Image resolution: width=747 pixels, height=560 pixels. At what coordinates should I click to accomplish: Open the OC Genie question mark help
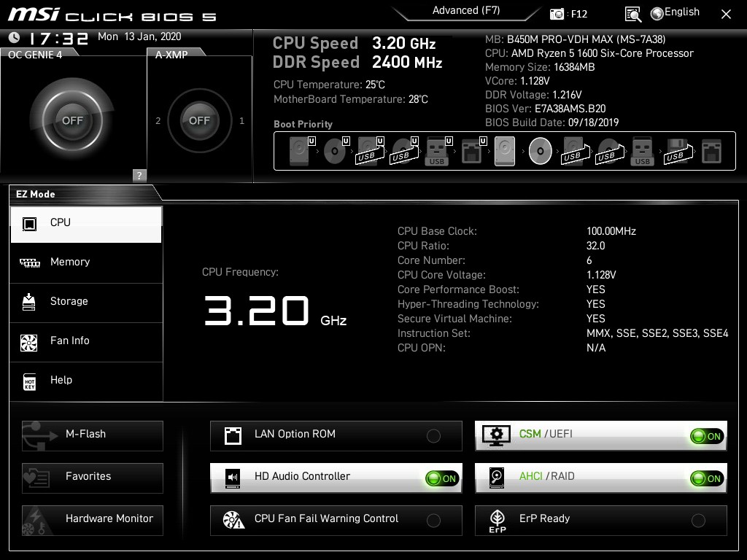coord(139,175)
